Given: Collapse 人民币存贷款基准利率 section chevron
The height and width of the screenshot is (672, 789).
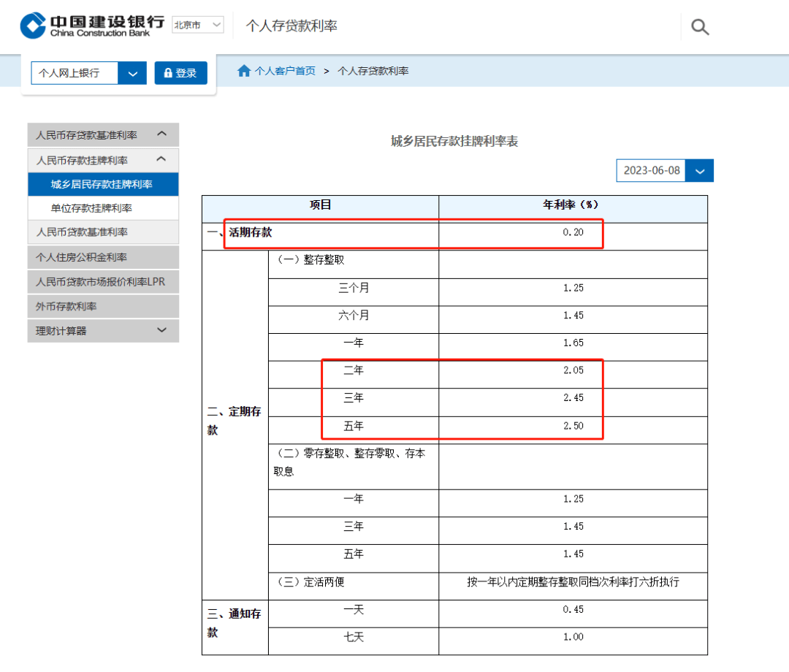Looking at the screenshot, I should click(162, 134).
